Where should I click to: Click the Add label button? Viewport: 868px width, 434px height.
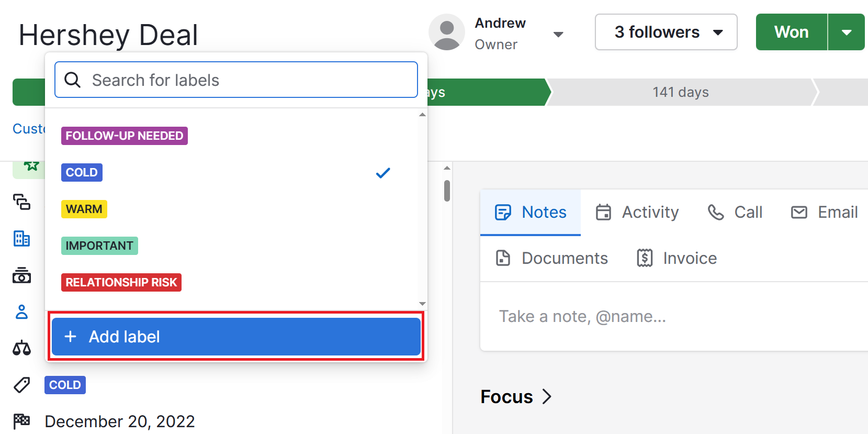coord(235,336)
